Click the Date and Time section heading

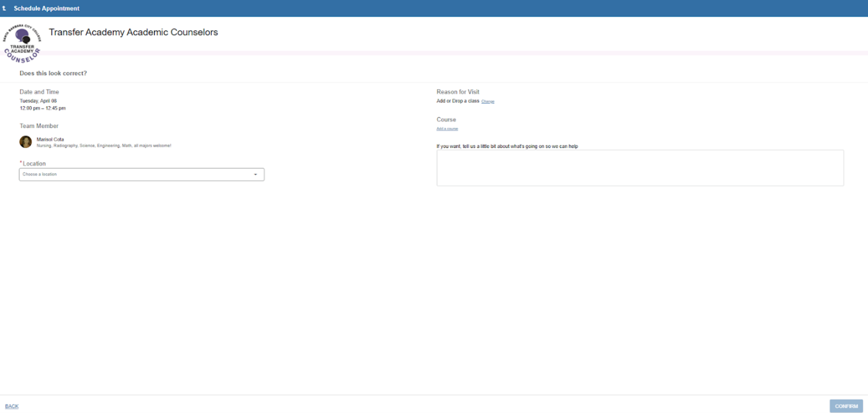(x=39, y=92)
